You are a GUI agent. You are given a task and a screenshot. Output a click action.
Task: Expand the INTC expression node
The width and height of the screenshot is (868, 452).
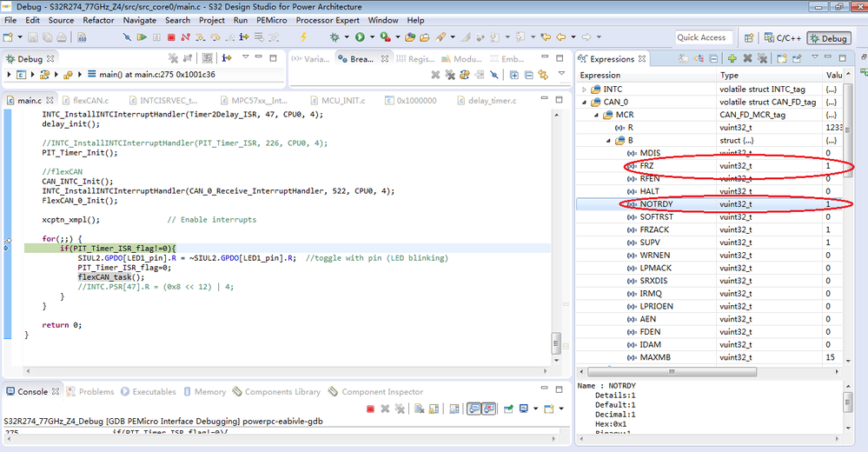pyautogui.click(x=585, y=89)
